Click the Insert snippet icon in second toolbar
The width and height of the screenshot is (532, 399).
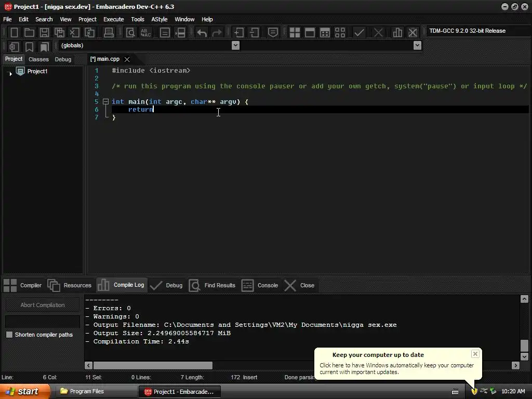pos(14,46)
